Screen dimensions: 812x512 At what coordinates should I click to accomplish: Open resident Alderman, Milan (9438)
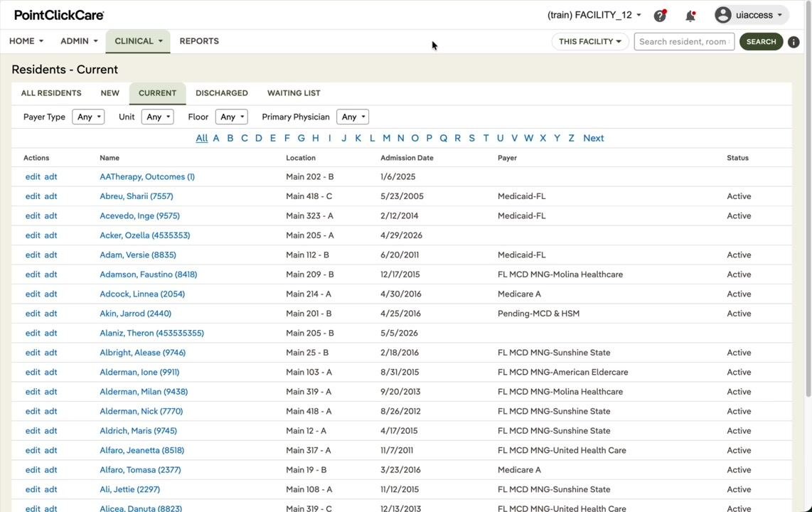tap(144, 392)
